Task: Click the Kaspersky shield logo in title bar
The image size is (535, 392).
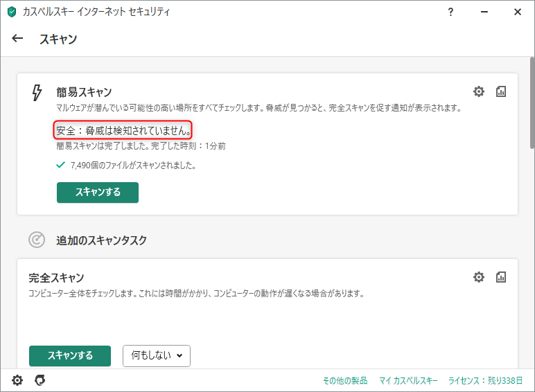Action: pos(12,12)
